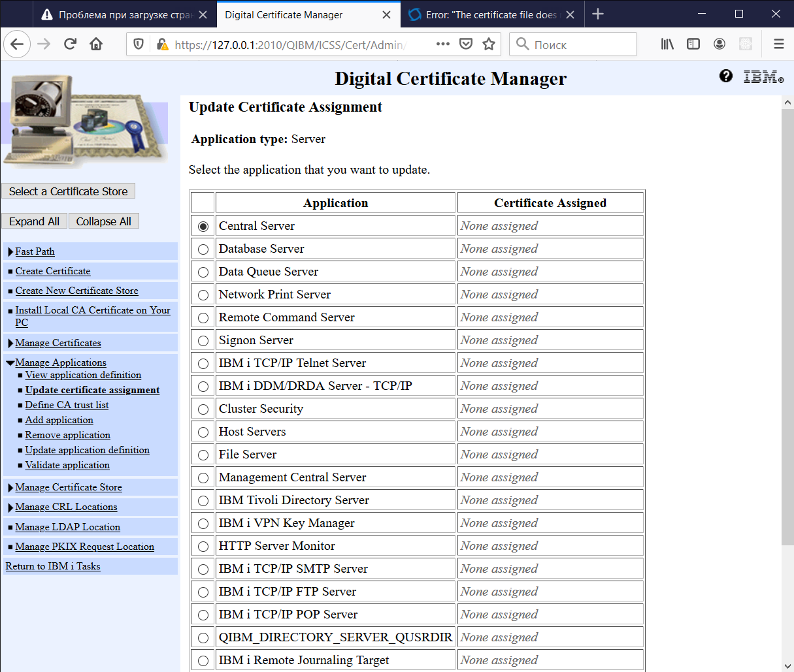Image resolution: width=794 pixels, height=672 pixels.
Task: Reload the current page
Action: (x=70, y=44)
